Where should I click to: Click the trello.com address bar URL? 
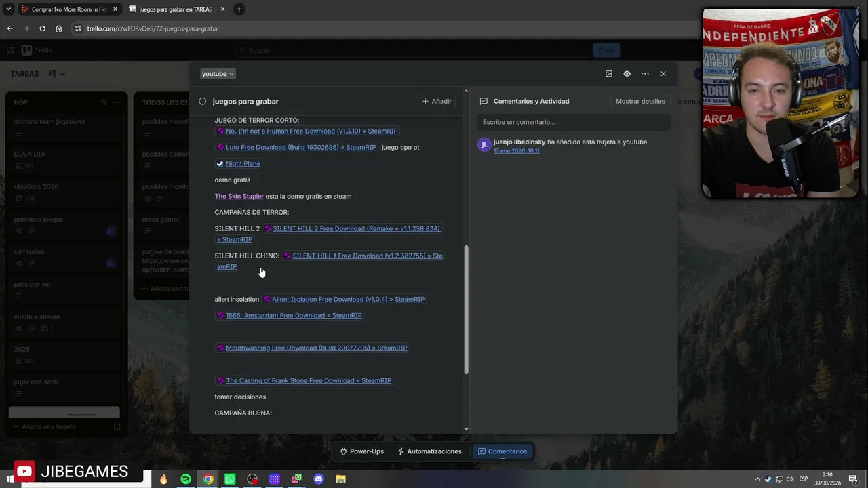[x=153, y=28]
